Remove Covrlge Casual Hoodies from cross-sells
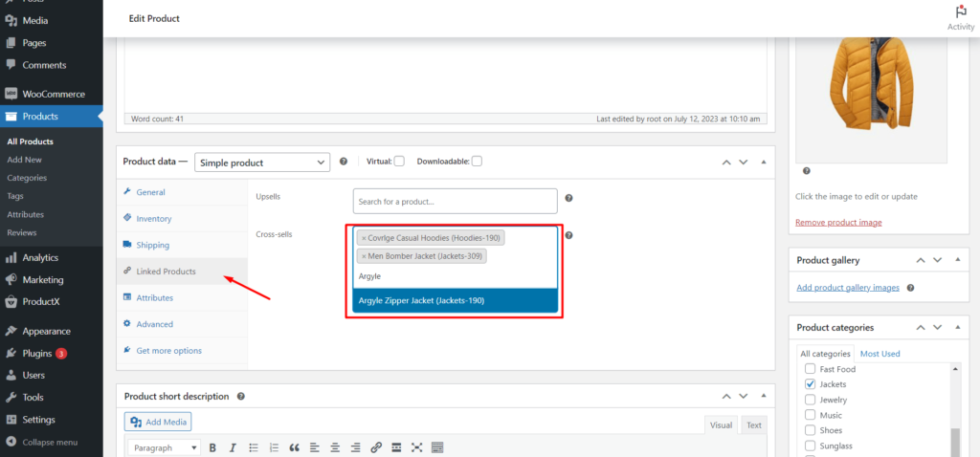The image size is (980, 457). pyautogui.click(x=364, y=238)
